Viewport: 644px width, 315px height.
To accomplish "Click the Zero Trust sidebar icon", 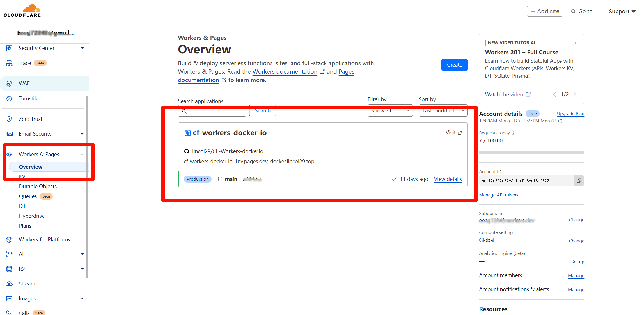I will click(x=9, y=119).
